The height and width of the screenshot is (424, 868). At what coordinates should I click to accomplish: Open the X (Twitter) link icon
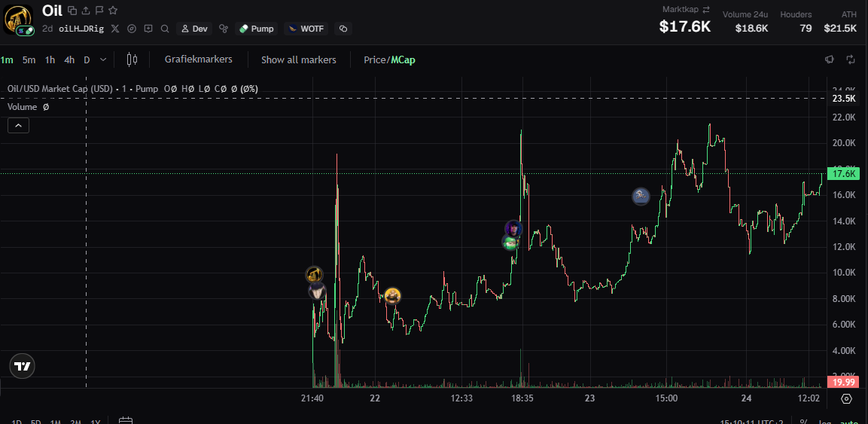(115, 28)
